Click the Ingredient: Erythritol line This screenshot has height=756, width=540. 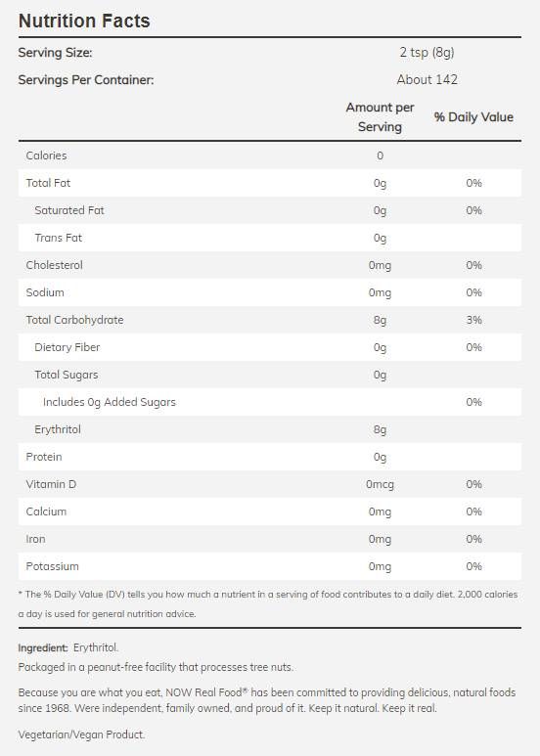[x=67, y=647]
